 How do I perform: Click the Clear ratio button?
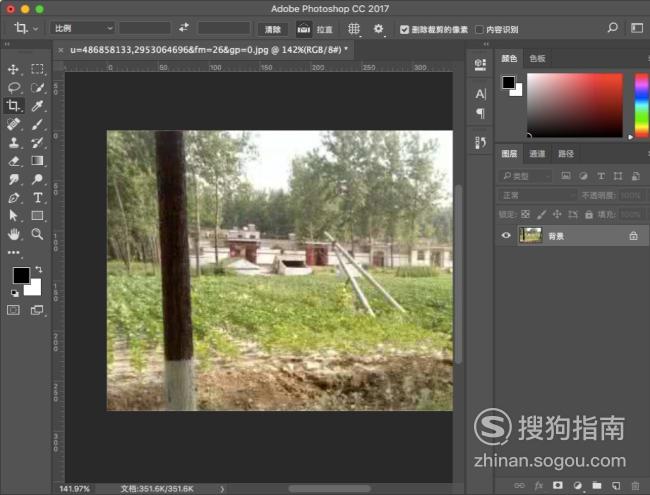(x=272, y=29)
